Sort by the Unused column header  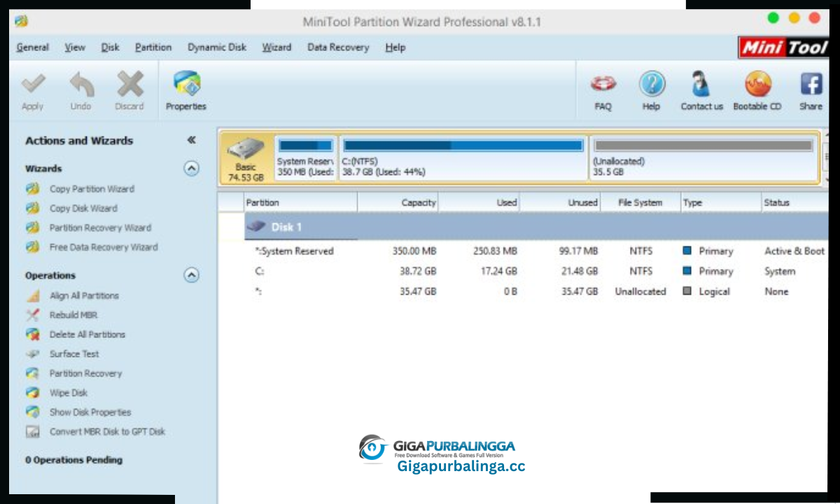(x=560, y=202)
